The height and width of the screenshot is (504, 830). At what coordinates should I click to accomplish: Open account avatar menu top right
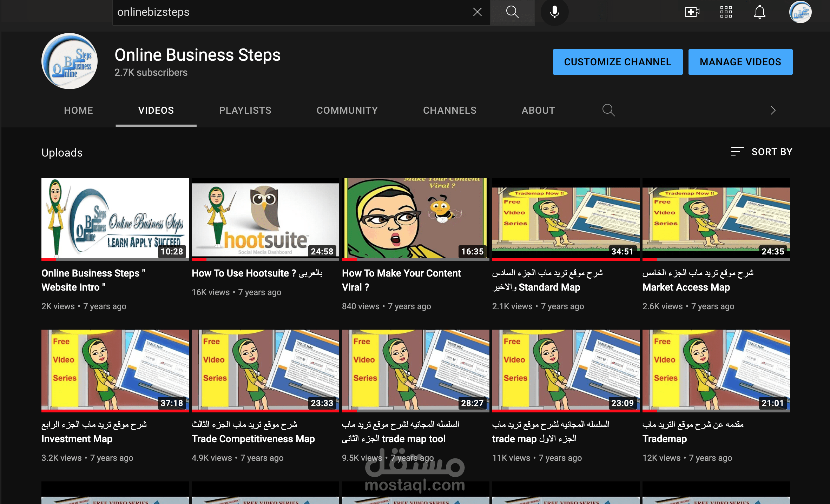(x=800, y=12)
